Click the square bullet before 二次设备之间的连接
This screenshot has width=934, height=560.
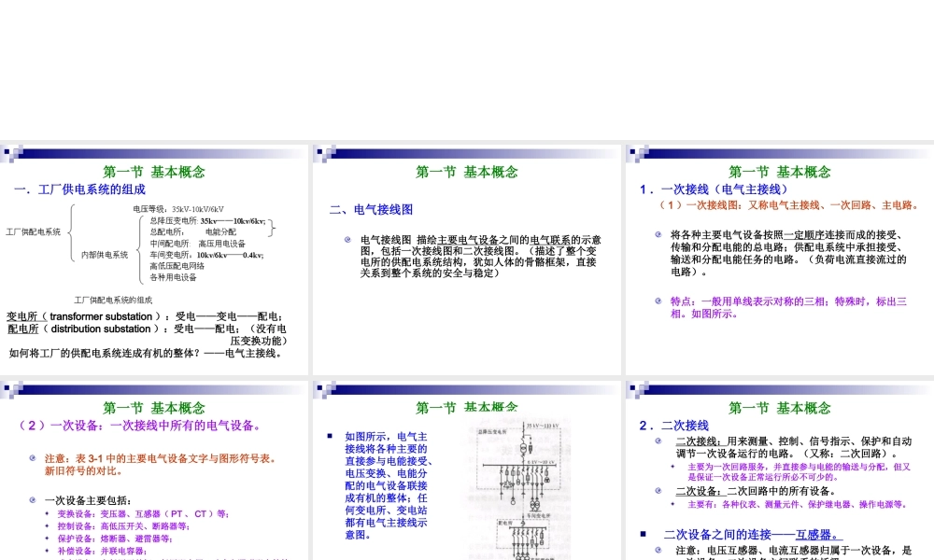click(x=643, y=531)
